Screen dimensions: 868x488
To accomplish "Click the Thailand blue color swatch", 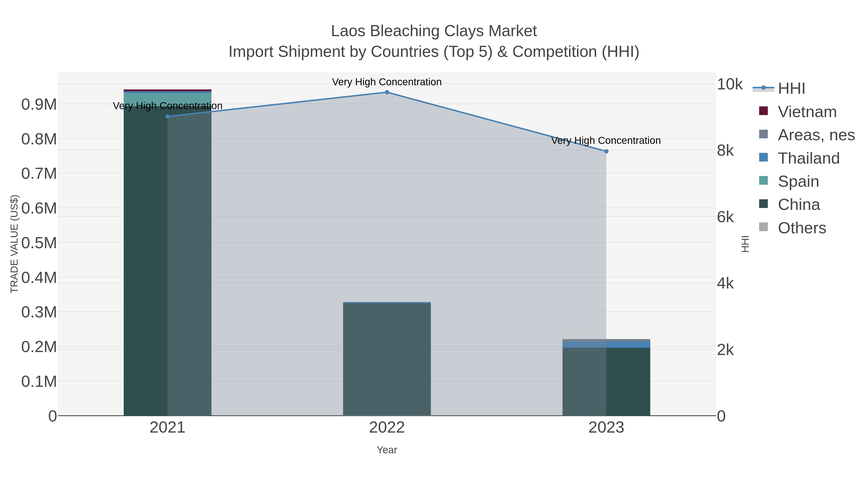I will coord(763,157).
